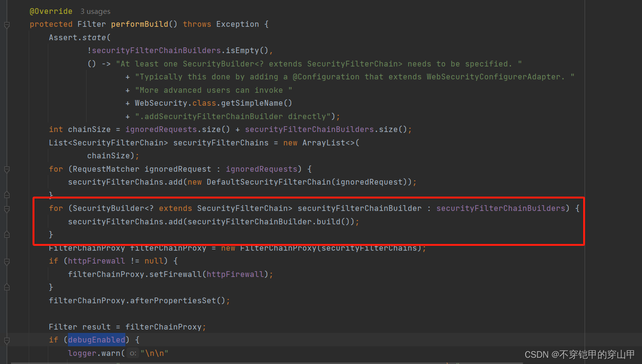Click ignoredRequests in ignoredRequests.size()
The height and width of the screenshot is (364, 642).
pos(161,129)
